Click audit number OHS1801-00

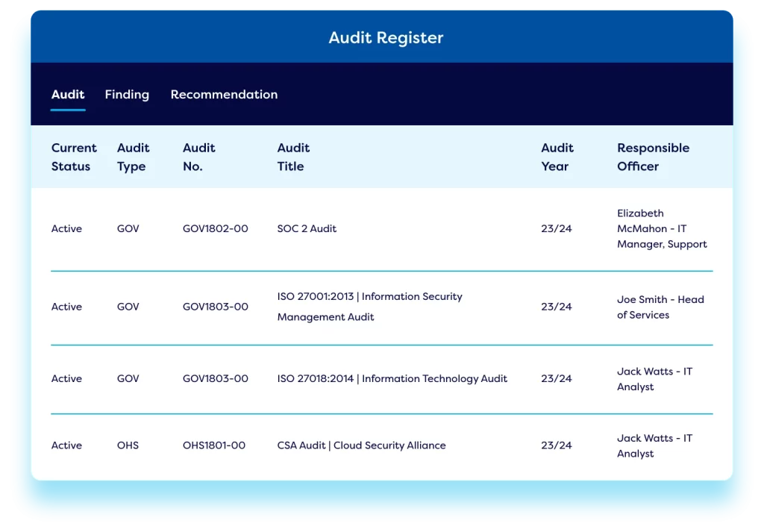215,445
